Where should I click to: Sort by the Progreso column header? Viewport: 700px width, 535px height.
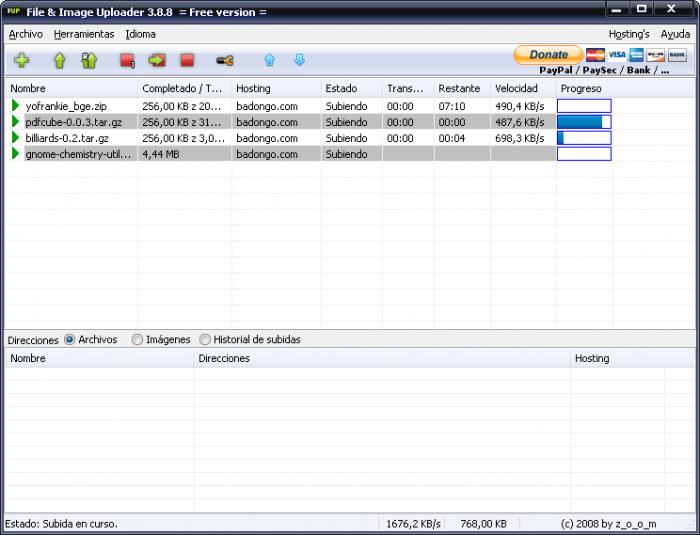tap(584, 88)
